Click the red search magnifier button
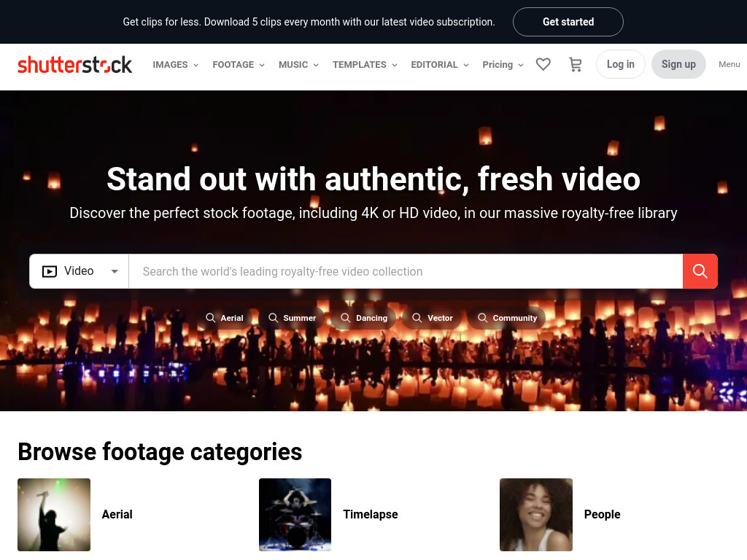This screenshot has height=560, width=747. point(700,271)
